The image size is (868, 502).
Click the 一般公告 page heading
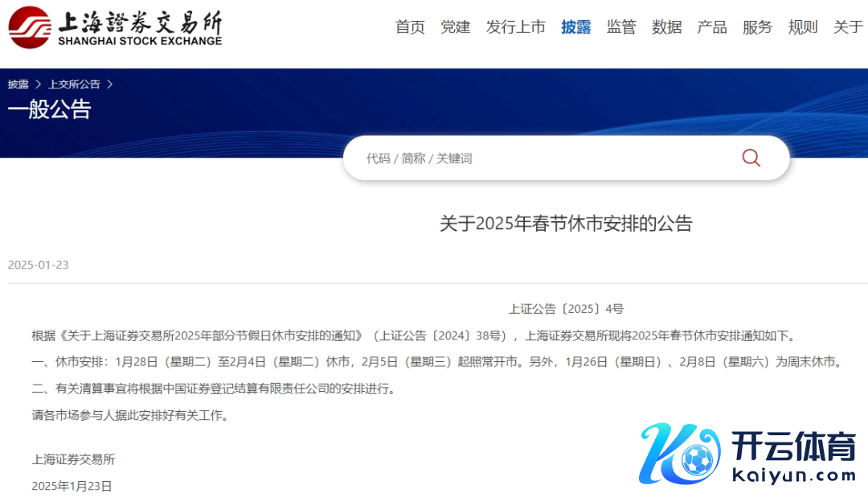pyautogui.click(x=50, y=109)
